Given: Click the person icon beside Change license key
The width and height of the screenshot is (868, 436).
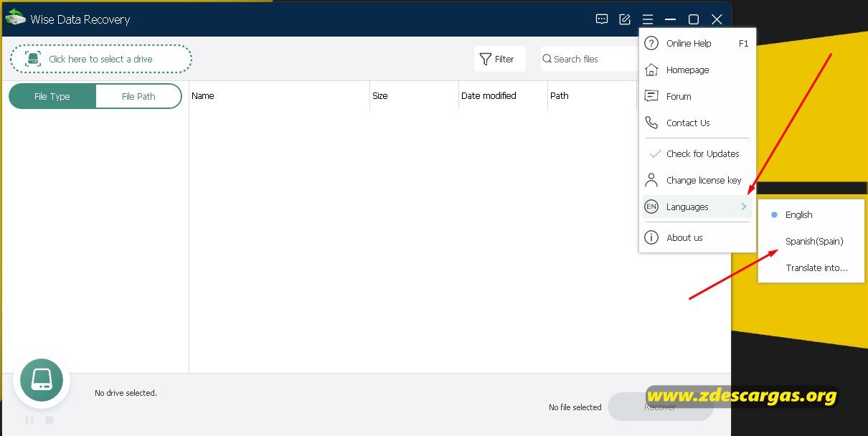Looking at the screenshot, I should point(651,180).
